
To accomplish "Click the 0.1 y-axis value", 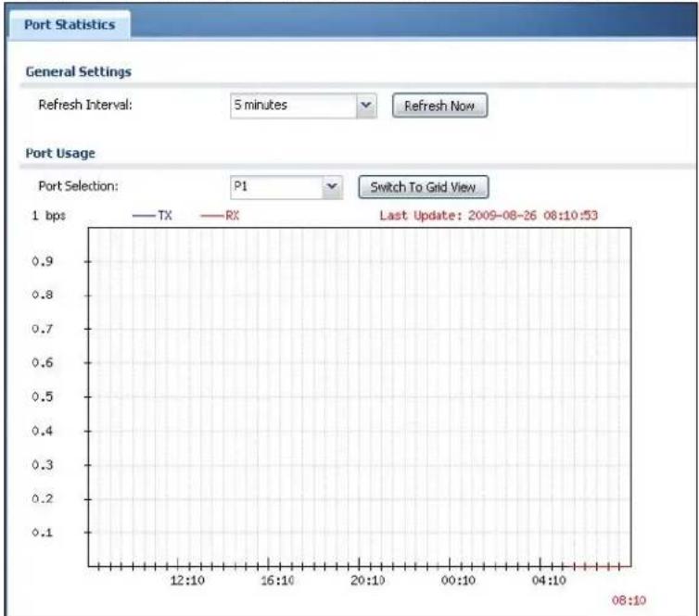I will coord(43,533).
